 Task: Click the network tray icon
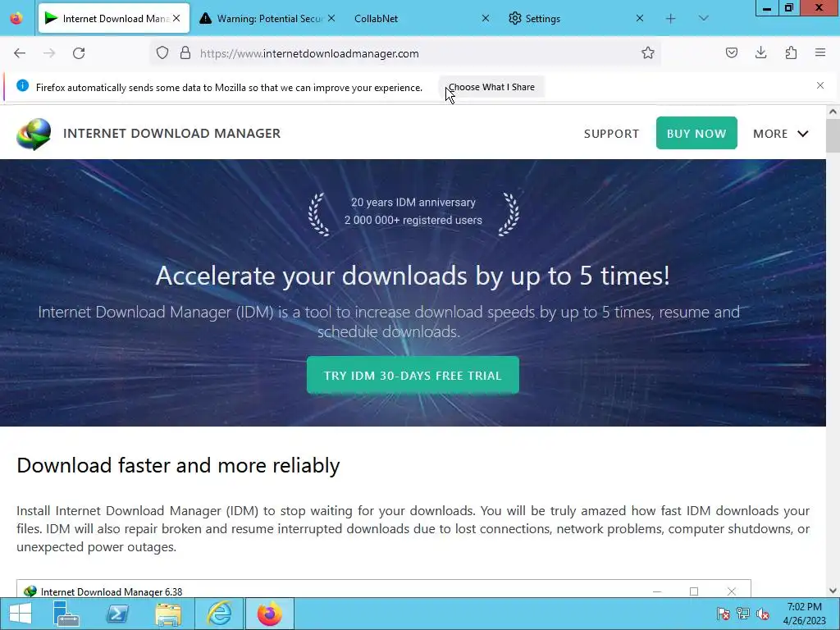pyautogui.click(x=743, y=614)
